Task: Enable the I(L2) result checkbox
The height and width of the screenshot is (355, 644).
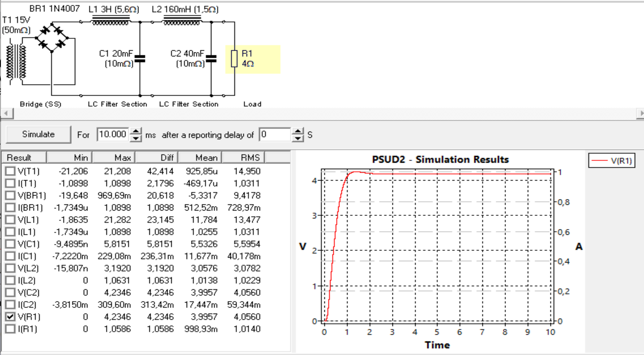Action: coord(10,280)
